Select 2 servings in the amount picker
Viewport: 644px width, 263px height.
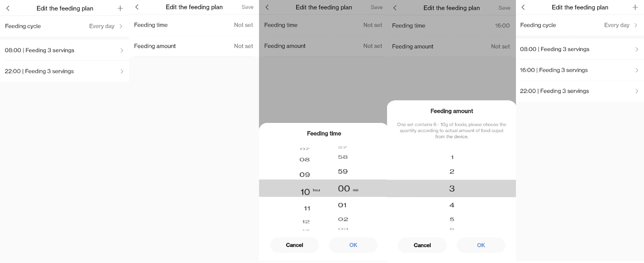[452, 171]
